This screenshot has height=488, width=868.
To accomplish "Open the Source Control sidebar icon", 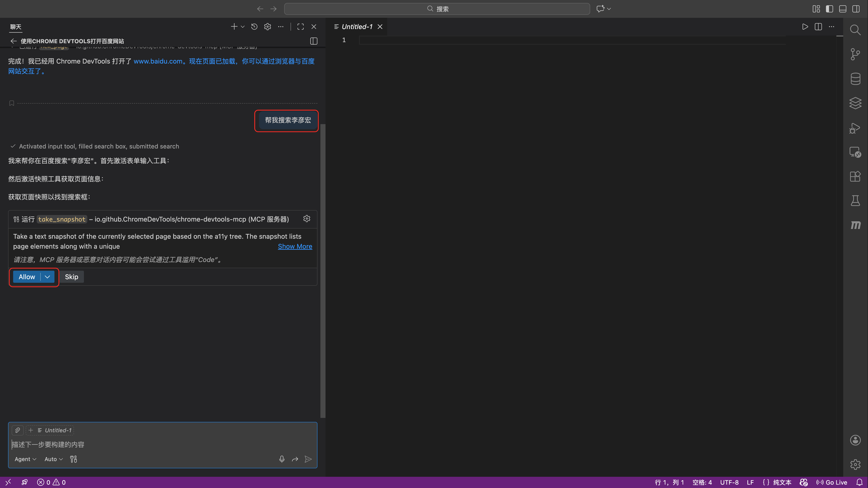I will click(855, 54).
